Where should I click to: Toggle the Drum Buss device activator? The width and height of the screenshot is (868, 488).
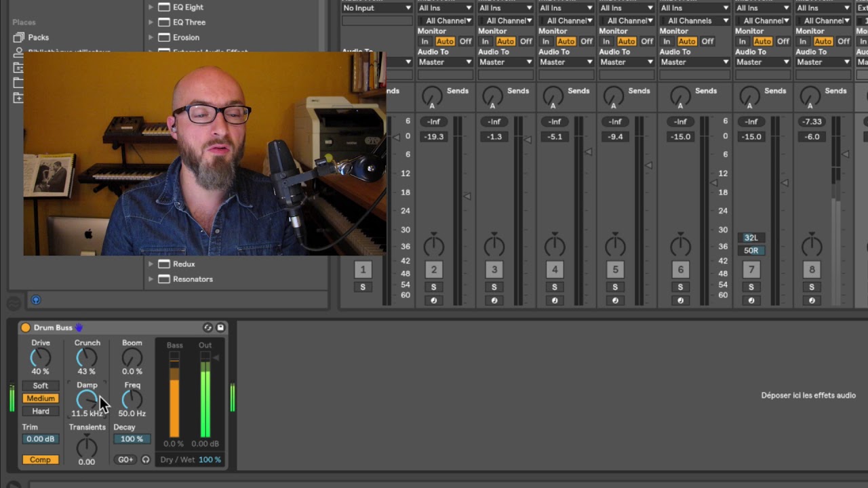26,327
